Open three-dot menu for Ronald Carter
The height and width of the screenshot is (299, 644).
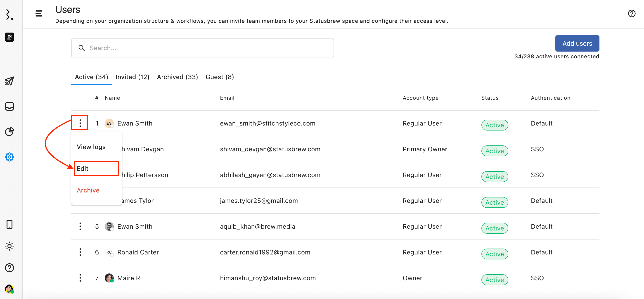(80, 252)
